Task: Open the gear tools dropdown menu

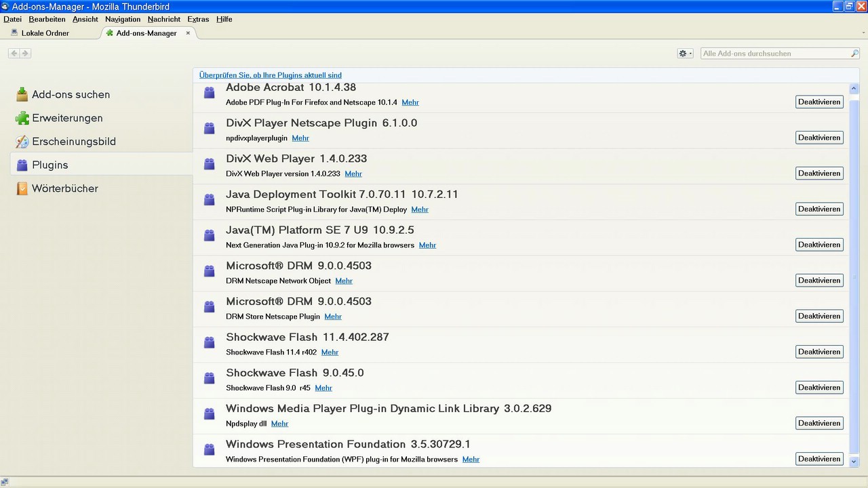Action: (x=685, y=54)
